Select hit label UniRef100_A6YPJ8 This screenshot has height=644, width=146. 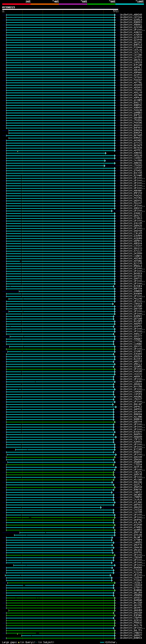coord(131,467)
